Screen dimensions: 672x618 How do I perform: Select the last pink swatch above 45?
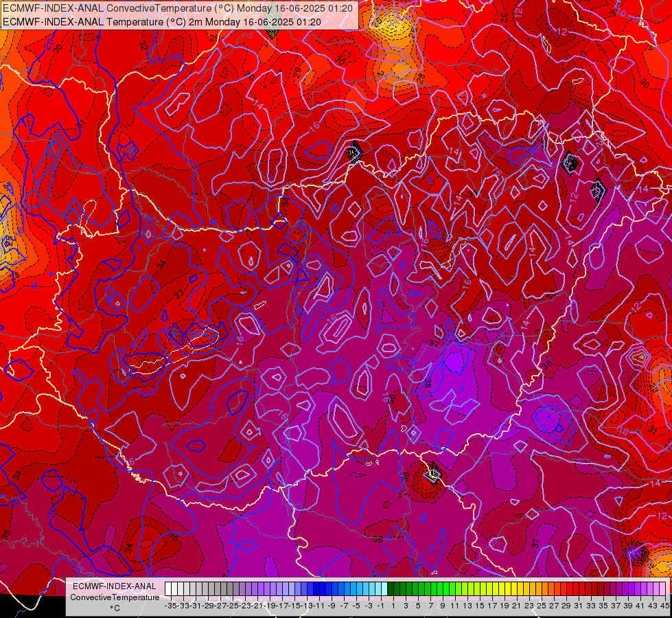click(662, 588)
